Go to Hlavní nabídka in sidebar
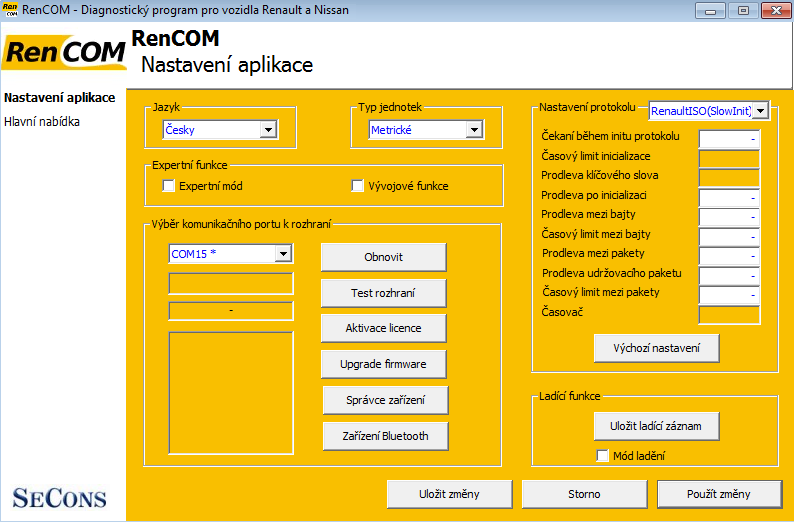 [42, 122]
